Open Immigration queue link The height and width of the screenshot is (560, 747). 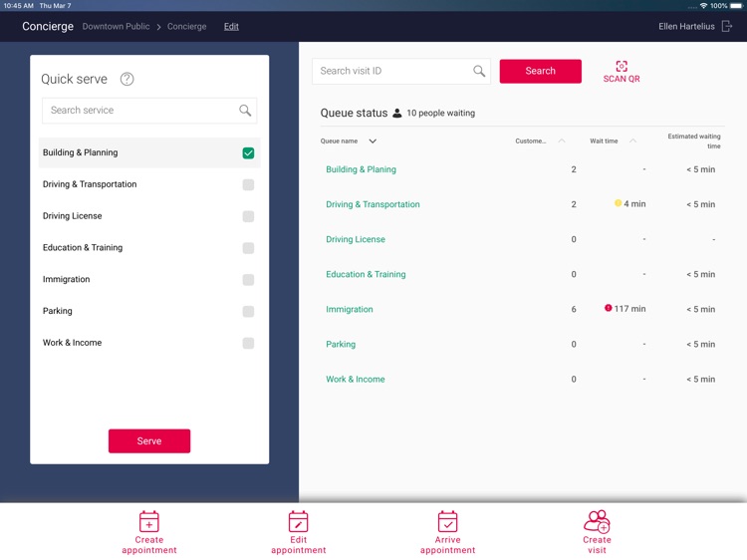point(350,309)
